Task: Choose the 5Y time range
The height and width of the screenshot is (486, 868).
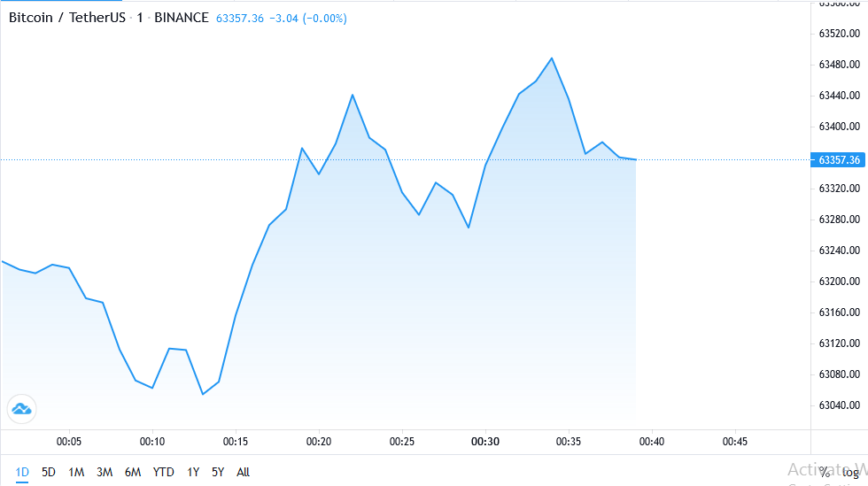Action: [x=218, y=472]
